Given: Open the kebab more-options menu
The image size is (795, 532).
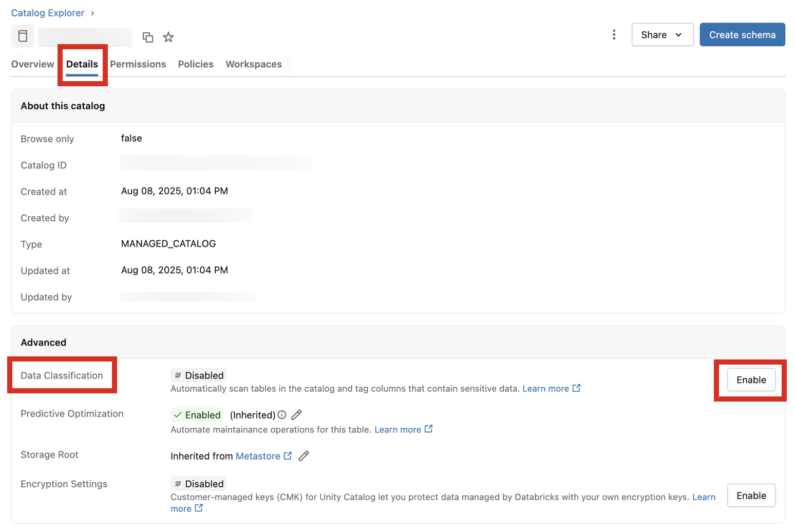Looking at the screenshot, I should [x=614, y=34].
